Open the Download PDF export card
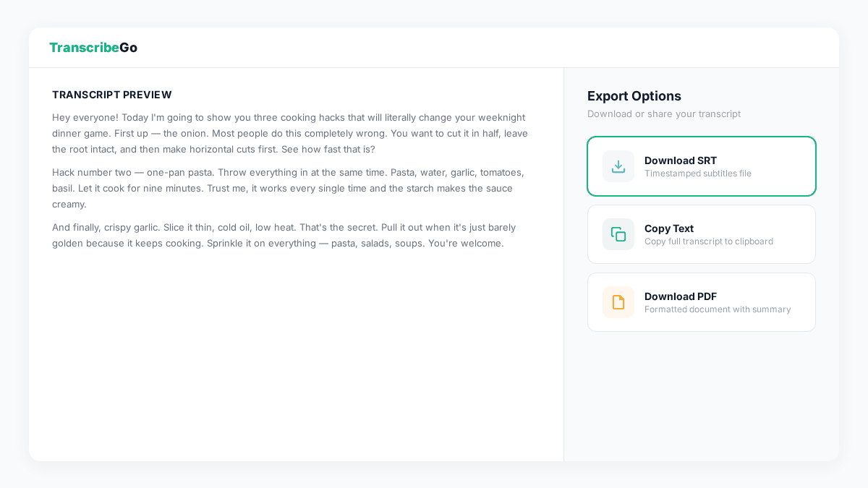Image resolution: width=868 pixels, height=488 pixels. (x=702, y=302)
